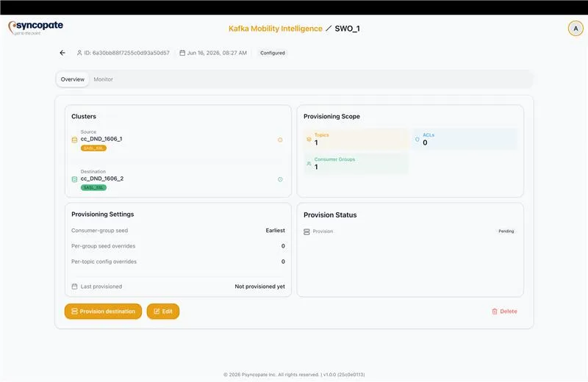This screenshot has width=588, height=382.
Task: Click the Psyncopate logo
Action: coord(35,28)
